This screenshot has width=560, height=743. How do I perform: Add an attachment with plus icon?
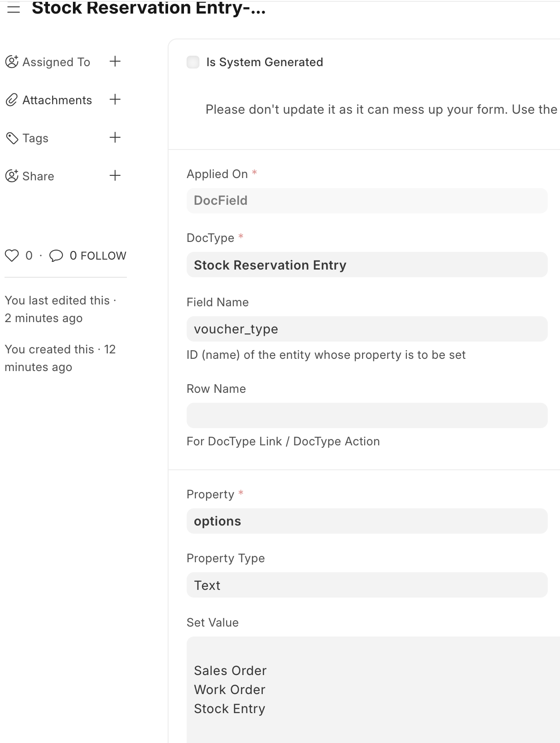pyautogui.click(x=115, y=99)
